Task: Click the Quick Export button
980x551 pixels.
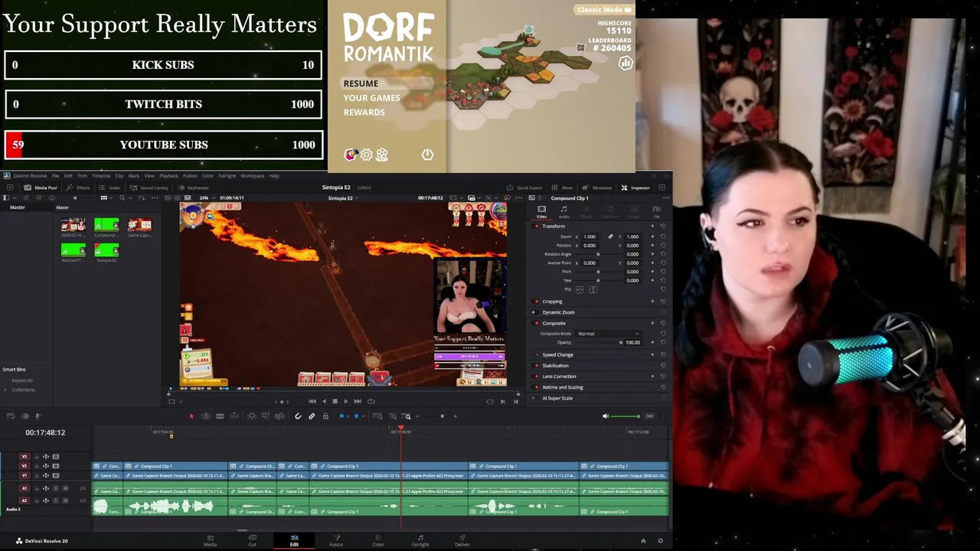Action: tap(524, 187)
